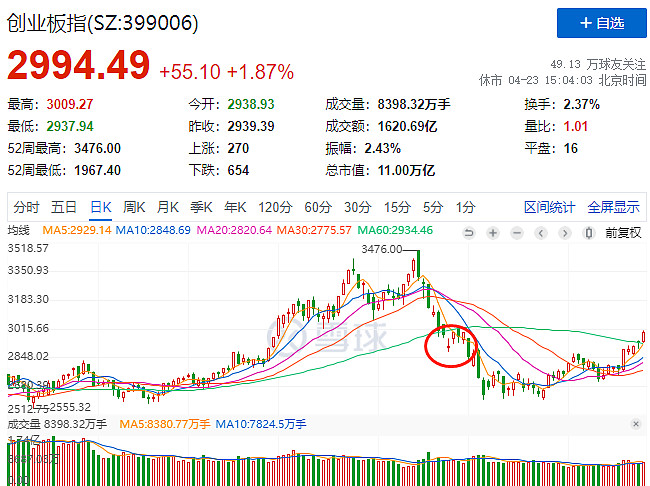
Task: Click the MA10:2848.69 indicator label
Action: [153, 230]
